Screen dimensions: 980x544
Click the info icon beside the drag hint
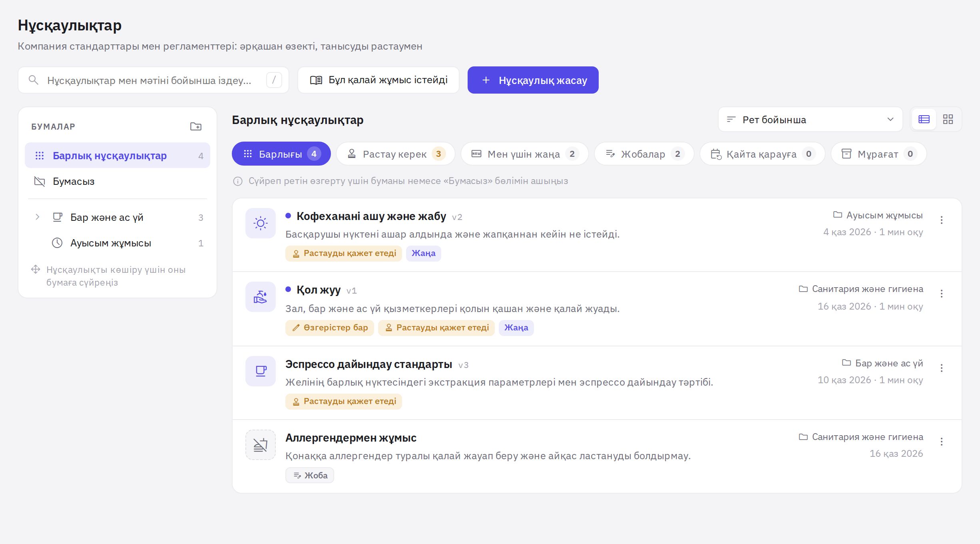(237, 181)
